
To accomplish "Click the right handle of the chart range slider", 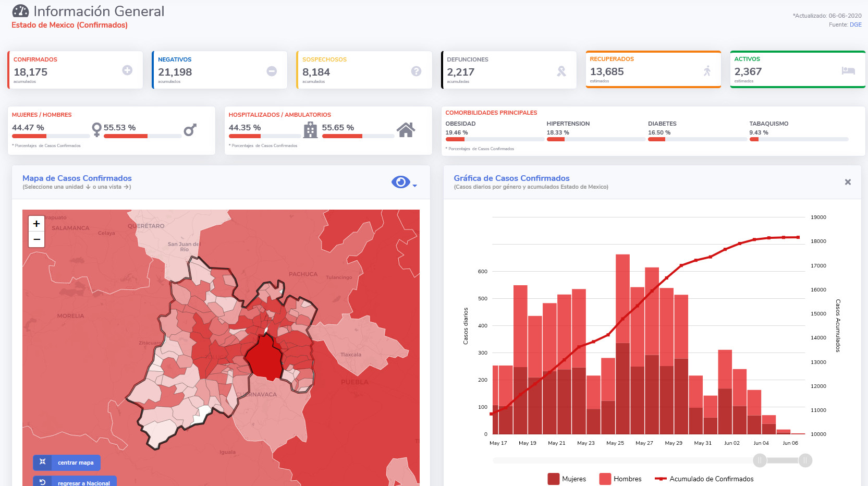I will [805, 460].
